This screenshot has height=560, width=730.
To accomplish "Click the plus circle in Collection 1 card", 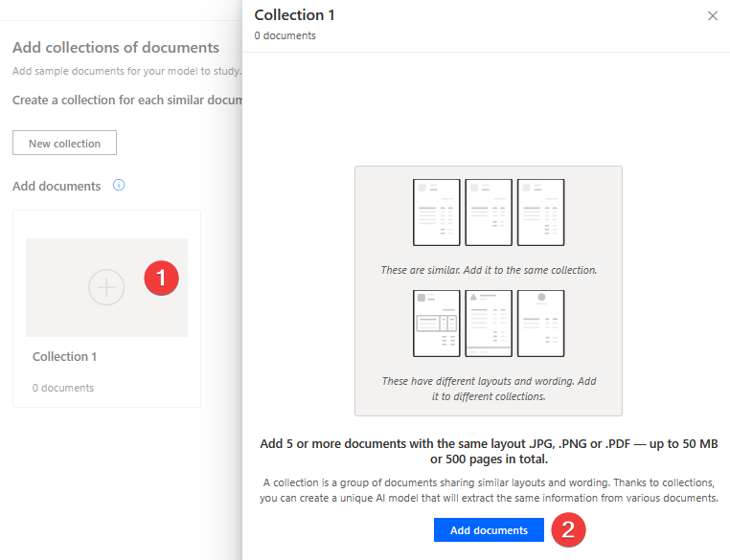I will click(x=106, y=287).
